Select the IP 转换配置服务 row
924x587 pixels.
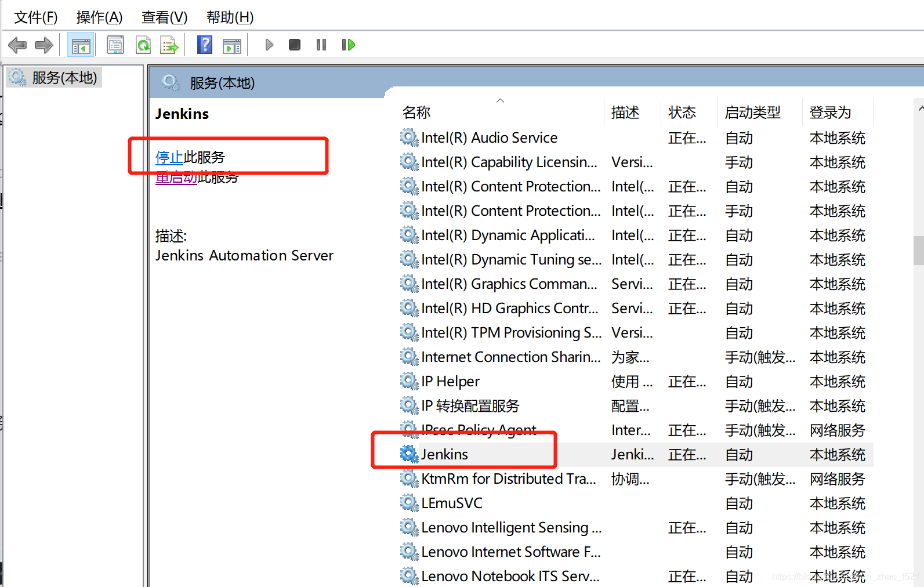coord(636,405)
